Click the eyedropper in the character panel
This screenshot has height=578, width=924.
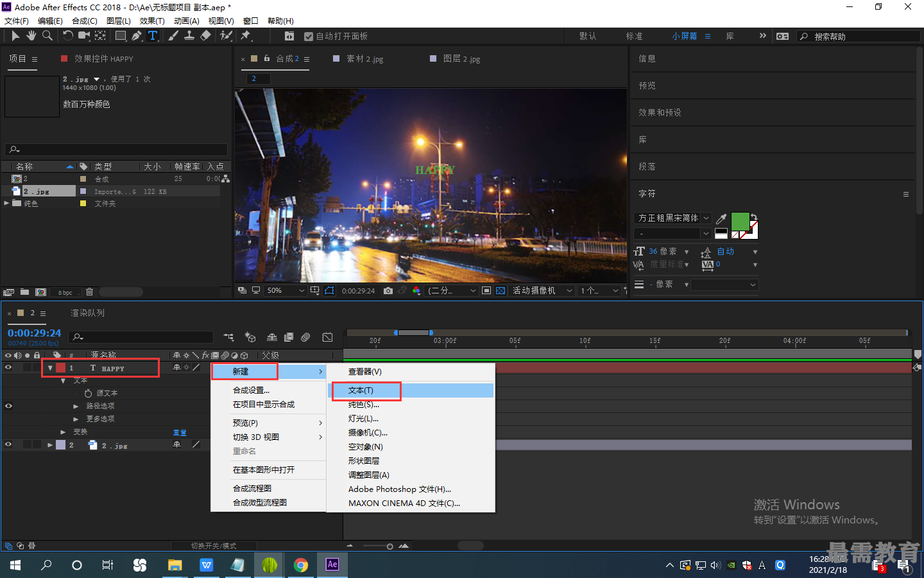pyautogui.click(x=721, y=219)
